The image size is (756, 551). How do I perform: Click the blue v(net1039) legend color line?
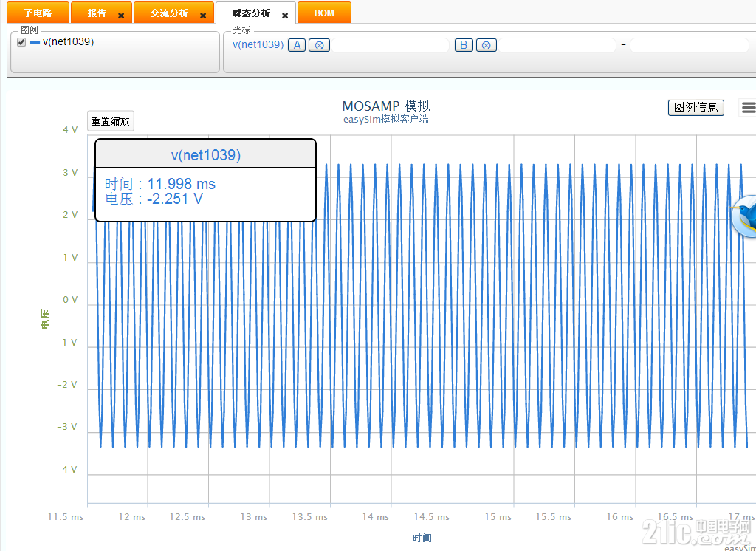(x=35, y=42)
